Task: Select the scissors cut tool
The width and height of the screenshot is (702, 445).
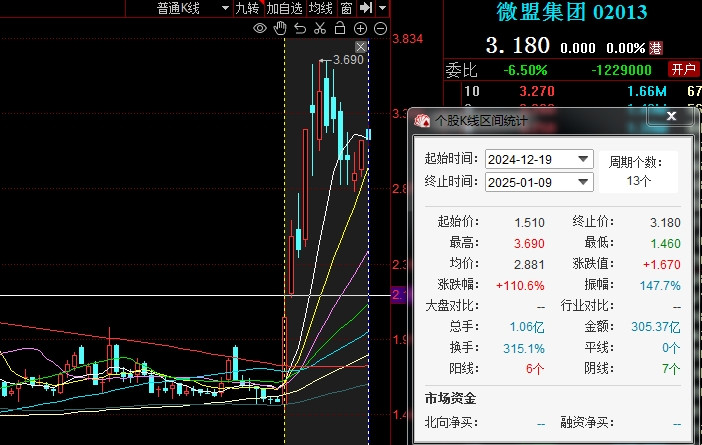Action: click(x=320, y=28)
